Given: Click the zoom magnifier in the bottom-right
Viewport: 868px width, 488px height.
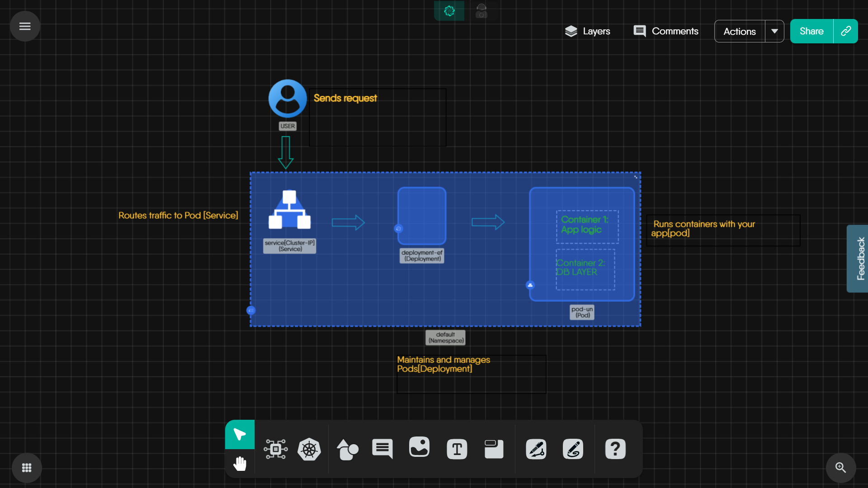Looking at the screenshot, I should 840,468.
